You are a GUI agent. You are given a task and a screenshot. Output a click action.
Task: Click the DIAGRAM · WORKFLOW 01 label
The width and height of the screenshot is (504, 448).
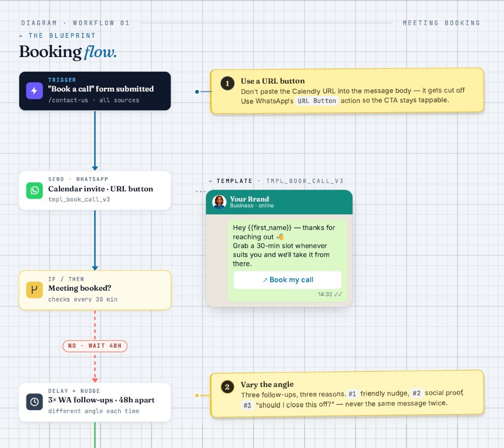(x=75, y=23)
